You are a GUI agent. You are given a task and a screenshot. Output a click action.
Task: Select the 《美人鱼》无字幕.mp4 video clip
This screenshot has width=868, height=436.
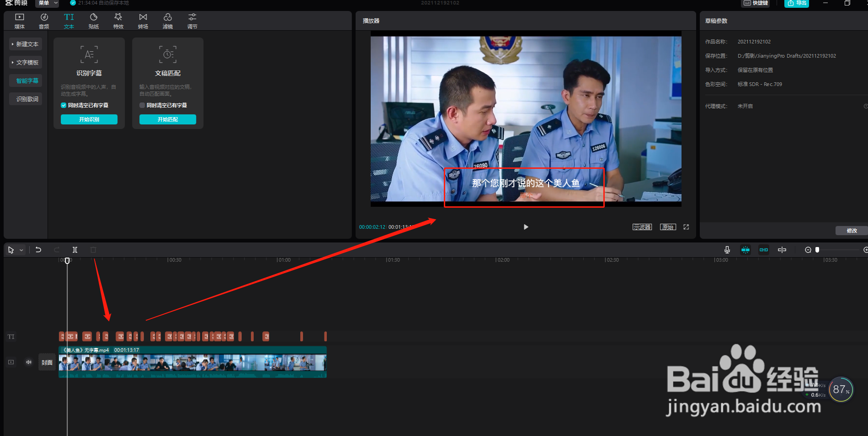(x=192, y=362)
